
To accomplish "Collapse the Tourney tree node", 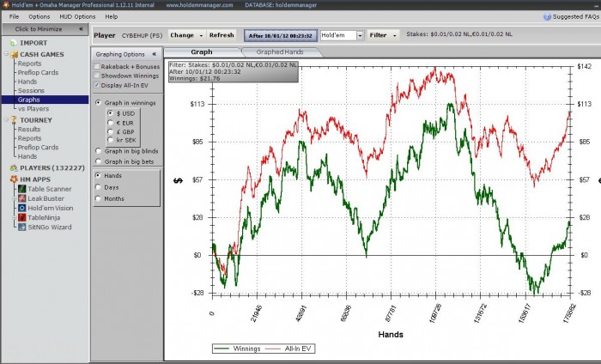I will [x=7, y=119].
